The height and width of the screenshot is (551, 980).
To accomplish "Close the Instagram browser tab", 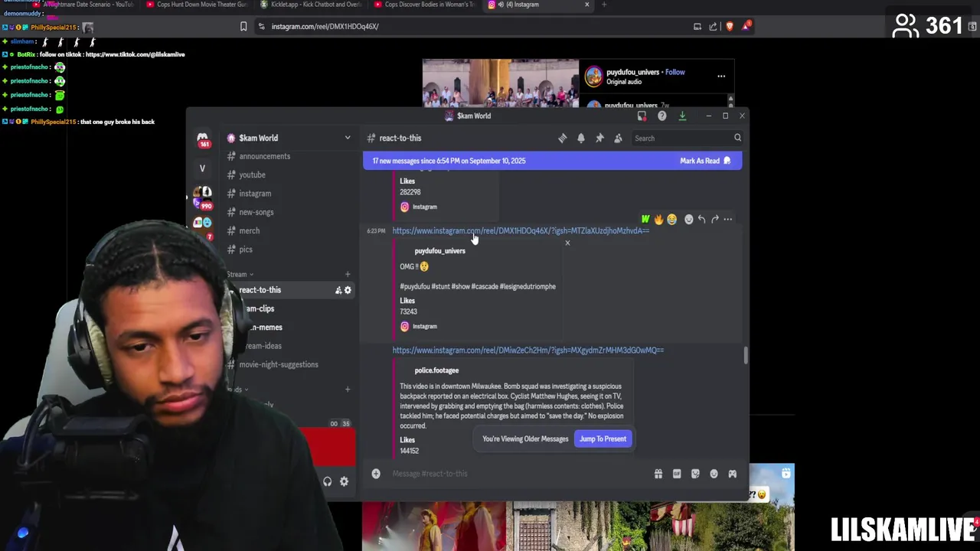I will 587,5.
